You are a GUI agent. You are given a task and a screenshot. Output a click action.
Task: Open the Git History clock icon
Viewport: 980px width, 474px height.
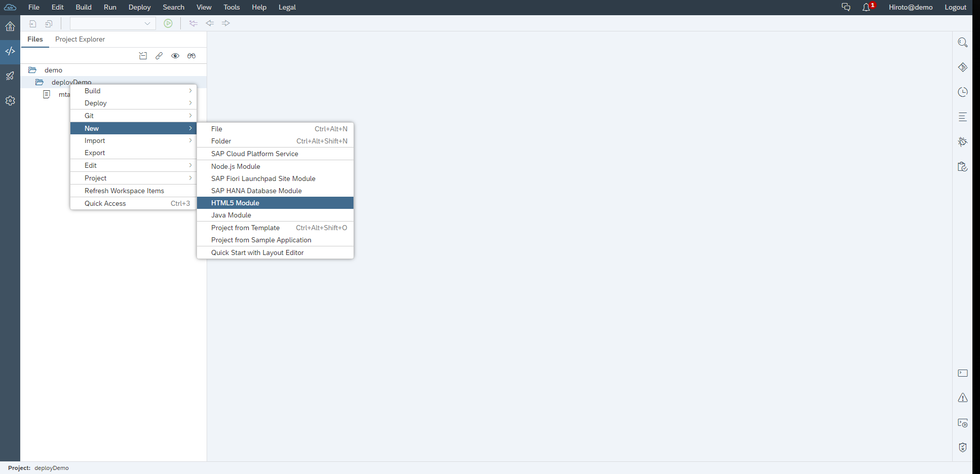point(963,92)
